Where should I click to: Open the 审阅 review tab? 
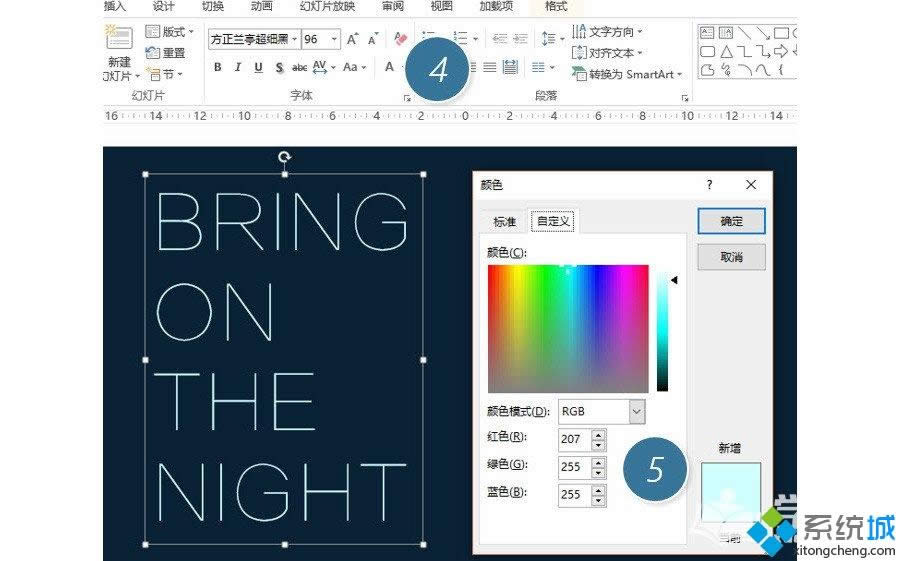pyautogui.click(x=393, y=6)
